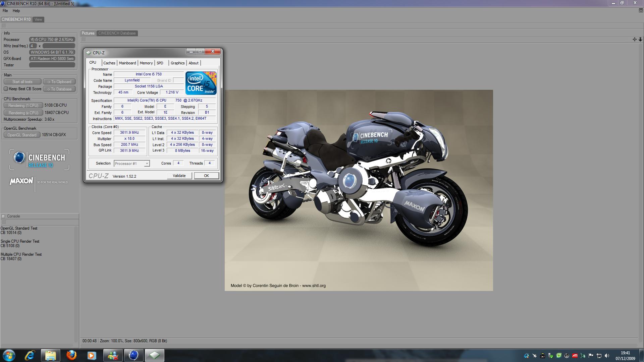Switch to the Cinebench taskbar button
Viewport: 644px width, 362px height.
tap(133, 355)
